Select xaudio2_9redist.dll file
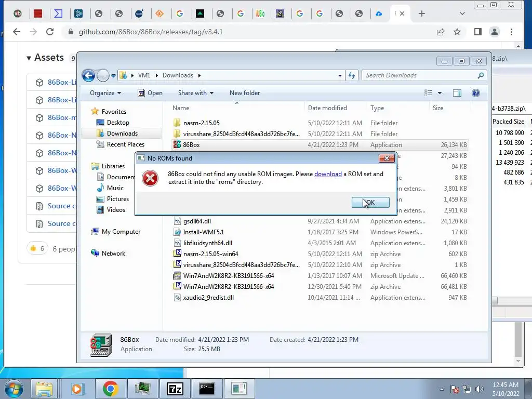532x399 pixels. pyautogui.click(x=208, y=298)
